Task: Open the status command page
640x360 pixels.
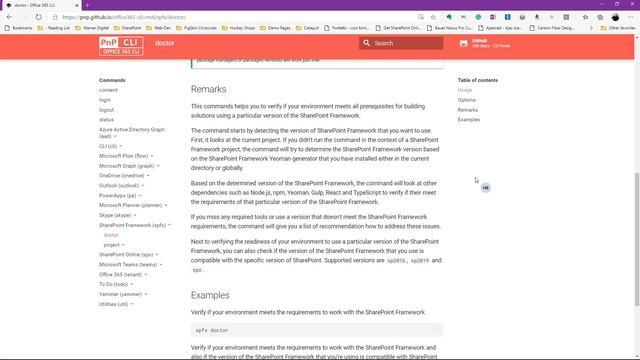Action: point(106,120)
